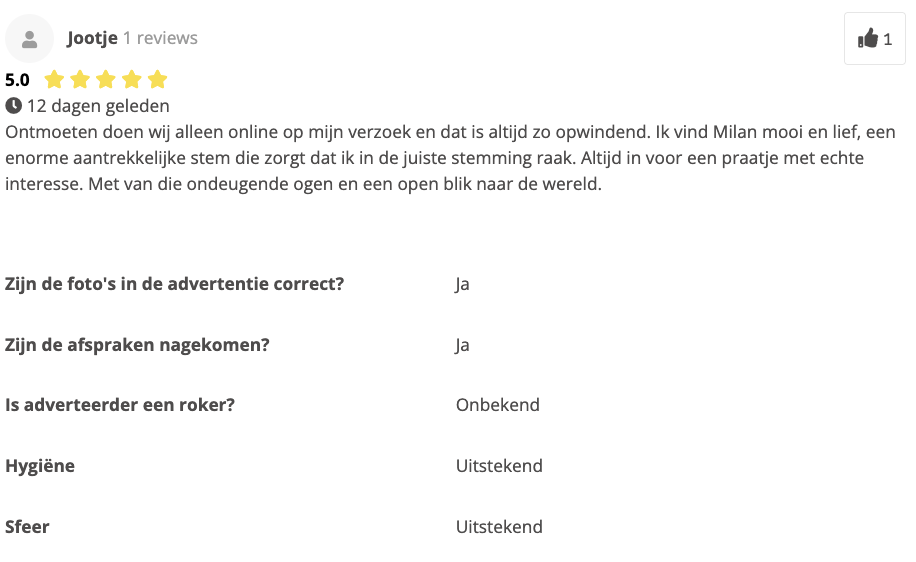Click the second yellow rating star
The width and height of the screenshot is (916, 562).
point(80,80)
